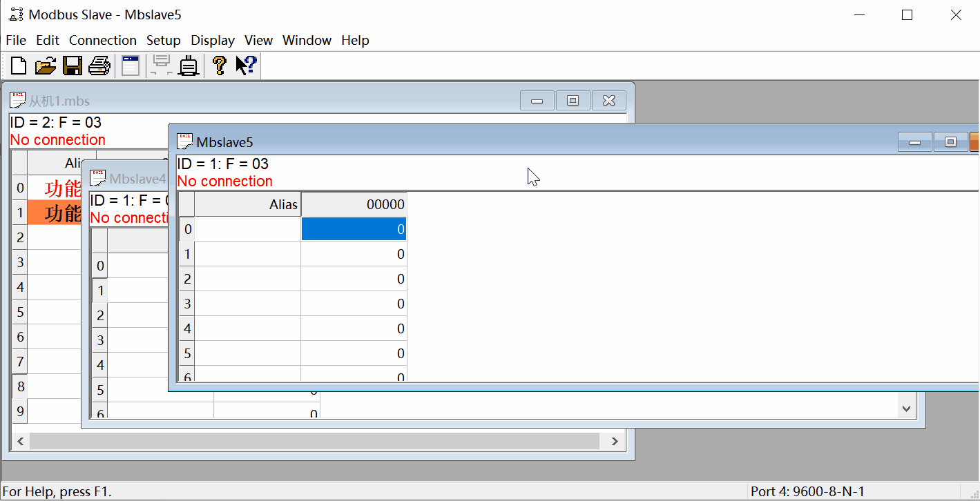
Task: Click the Alias column header in Mbslave5
Action: pos(248,204)
